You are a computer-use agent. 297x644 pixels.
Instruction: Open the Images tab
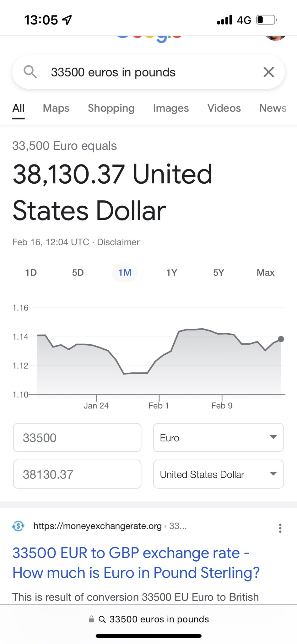coord(171,108)
